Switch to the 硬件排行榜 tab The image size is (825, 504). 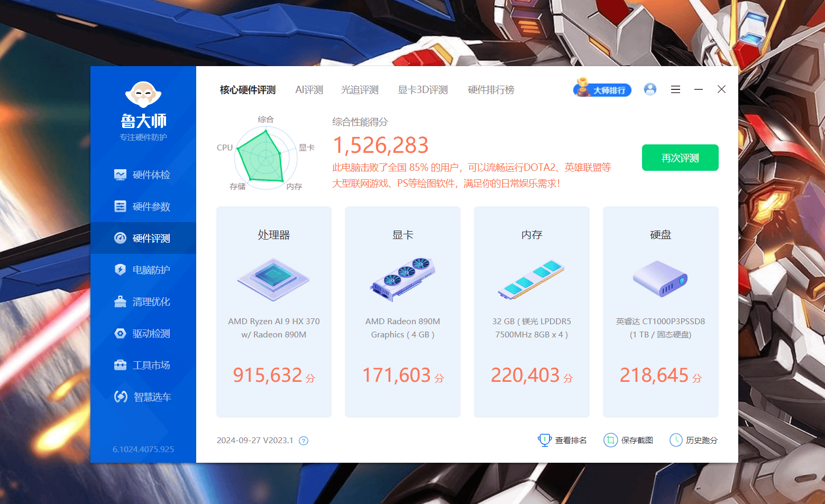491,90
